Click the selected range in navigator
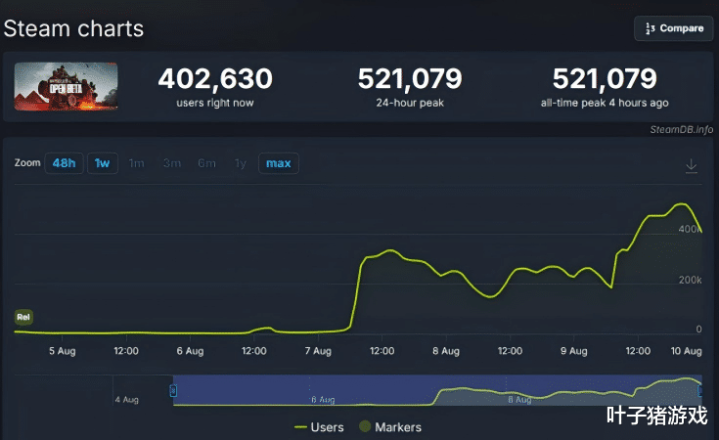The width and height of the screenshot is (719, 440). (437, 390)
